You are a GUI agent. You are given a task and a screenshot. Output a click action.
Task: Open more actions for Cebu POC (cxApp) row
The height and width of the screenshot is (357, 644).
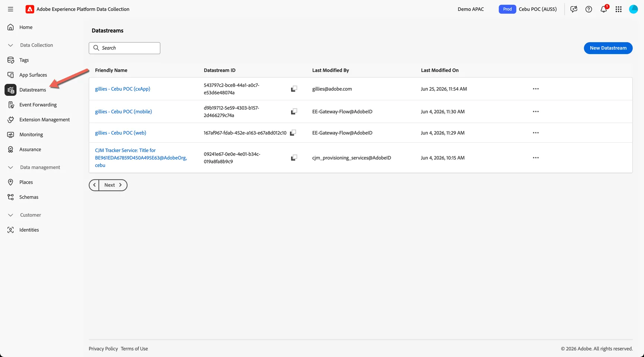[x=536, y=89]
